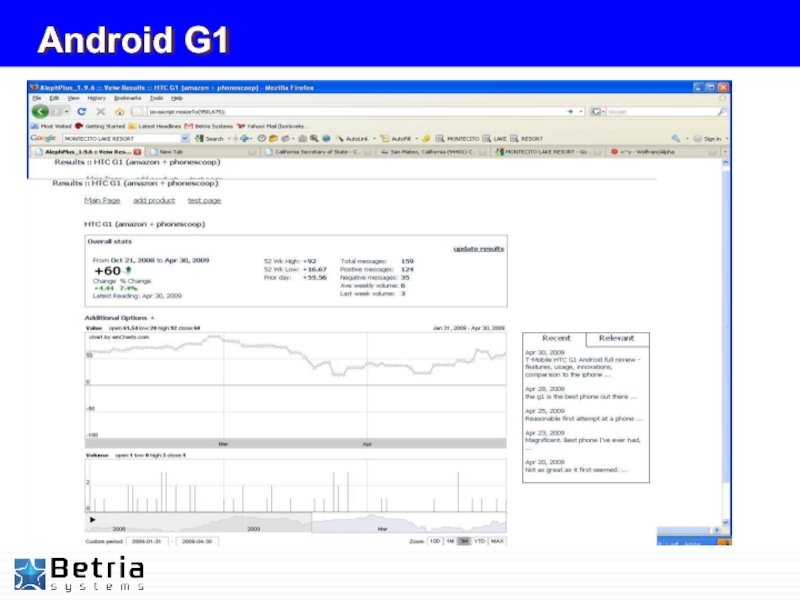Click the Reload page icon

[x=81, y=111]
